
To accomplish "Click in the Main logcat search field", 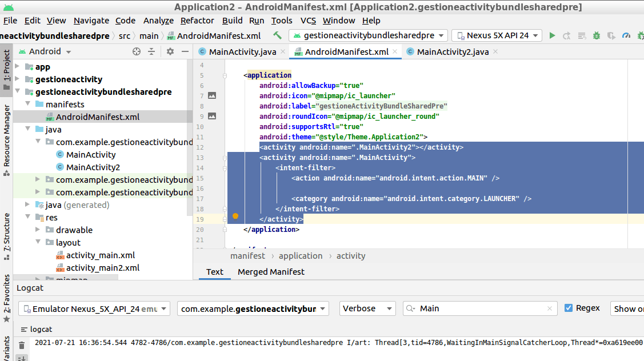I will (481, 308).
